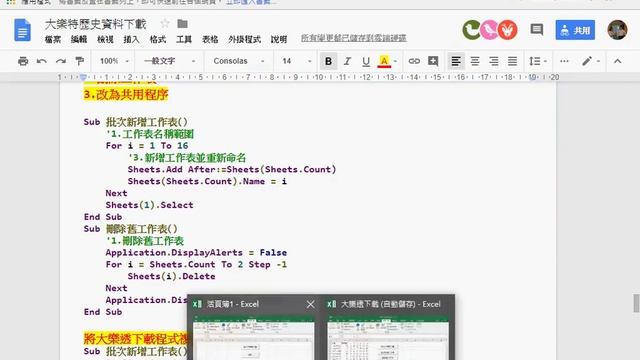Click the vertical scrollbar thumb

[x=636, y=303]
